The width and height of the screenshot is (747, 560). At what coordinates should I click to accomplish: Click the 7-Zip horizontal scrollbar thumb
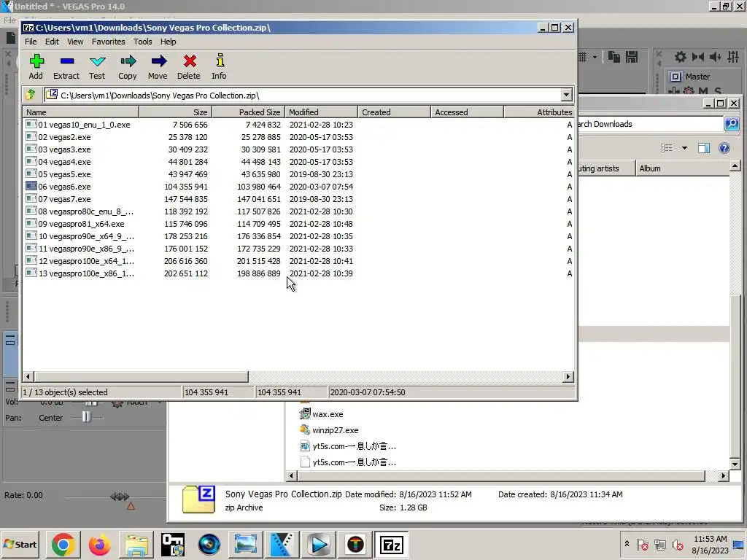point(141,377)
